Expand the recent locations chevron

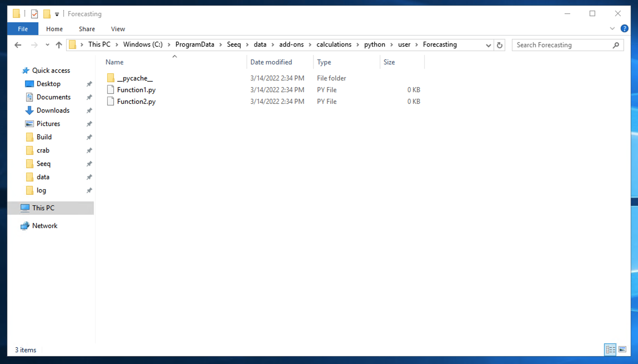click(x=47, y=45)
